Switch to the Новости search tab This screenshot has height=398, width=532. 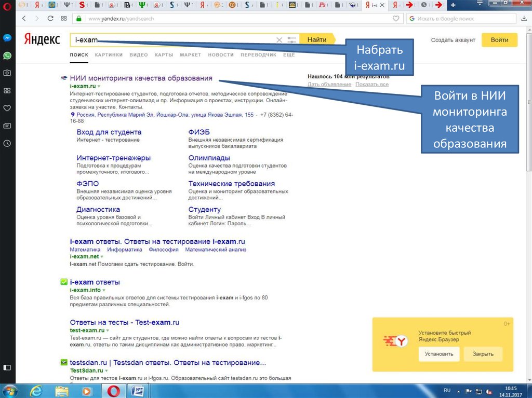(x=221, y=55)
